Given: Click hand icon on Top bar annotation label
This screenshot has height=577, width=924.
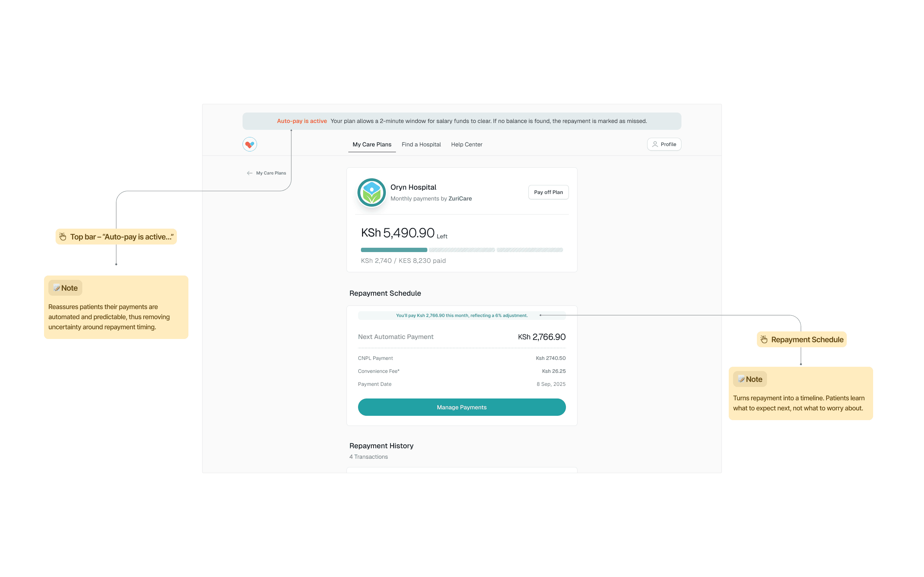Looking at the screenshot, I should point(63,237).
